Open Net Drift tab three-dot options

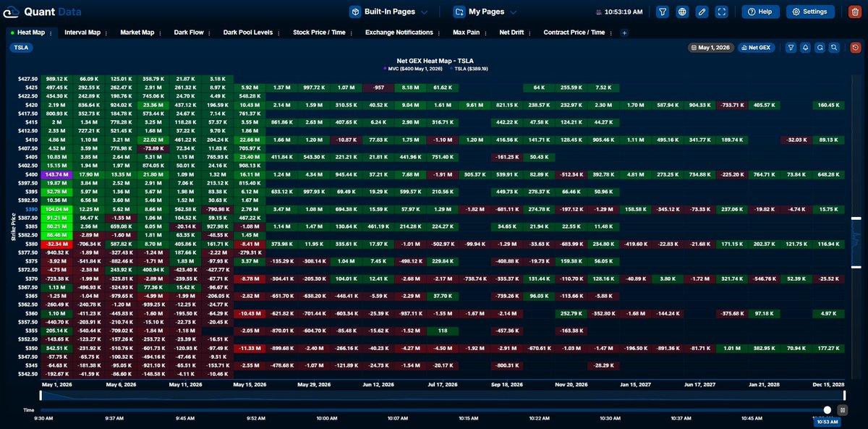point(529,33)
